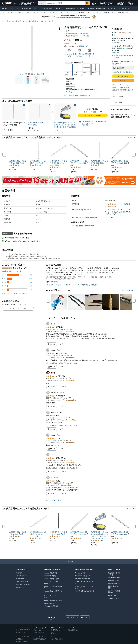This screenshot has height=644, width=138.
Task: Open the search category DIY dropdown
Action: pyautogui.click(x=41, y=3)
